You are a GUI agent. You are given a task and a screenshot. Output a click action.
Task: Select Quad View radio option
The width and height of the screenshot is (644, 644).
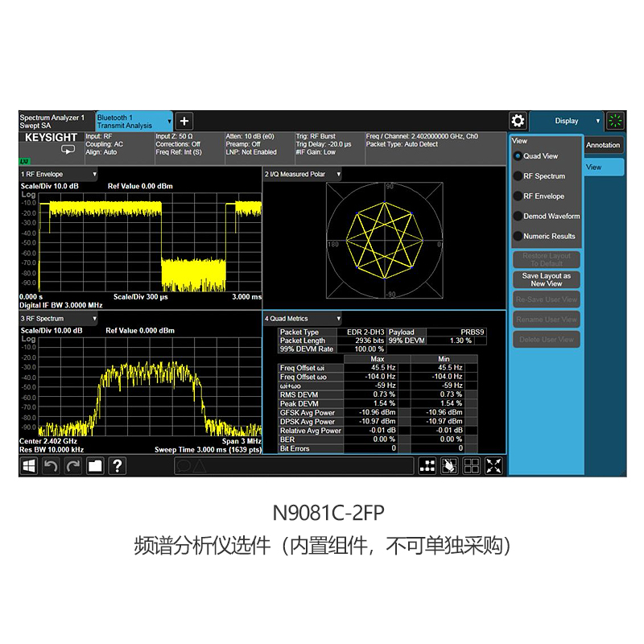coord(518,156)
